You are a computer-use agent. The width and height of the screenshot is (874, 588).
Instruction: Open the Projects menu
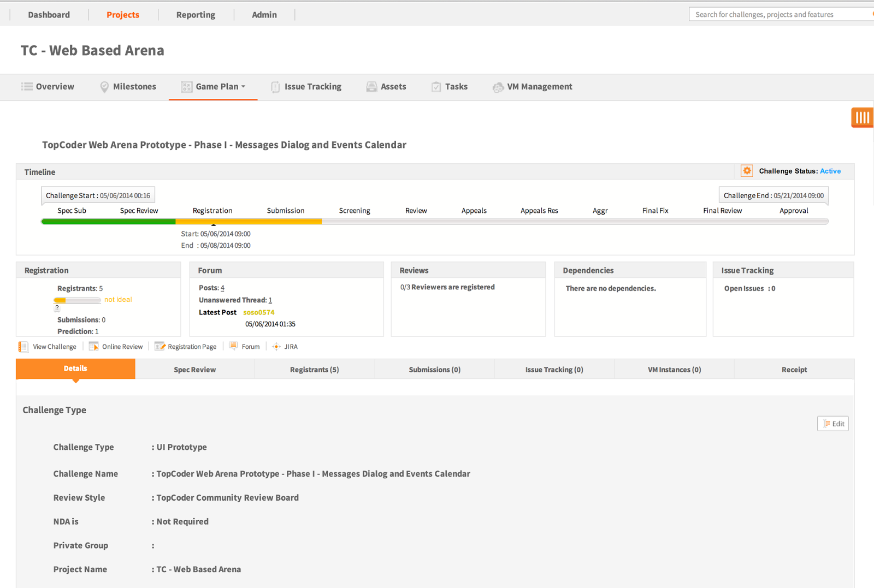(x=123, y=15)
